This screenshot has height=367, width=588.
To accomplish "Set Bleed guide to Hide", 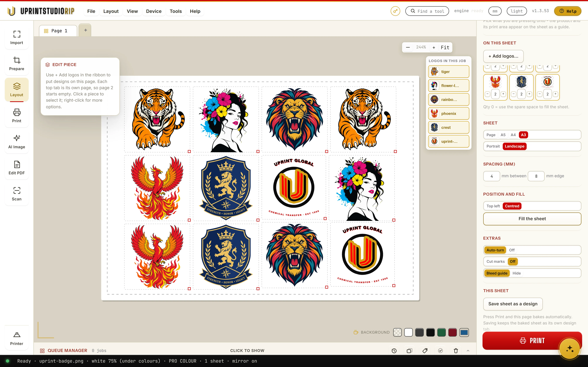I will (517, 273).
